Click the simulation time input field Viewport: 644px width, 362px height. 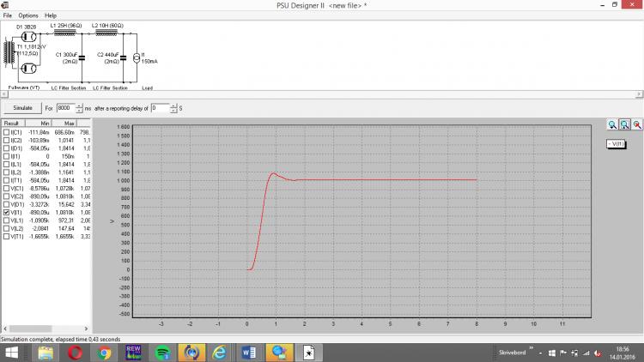[66, 108]
